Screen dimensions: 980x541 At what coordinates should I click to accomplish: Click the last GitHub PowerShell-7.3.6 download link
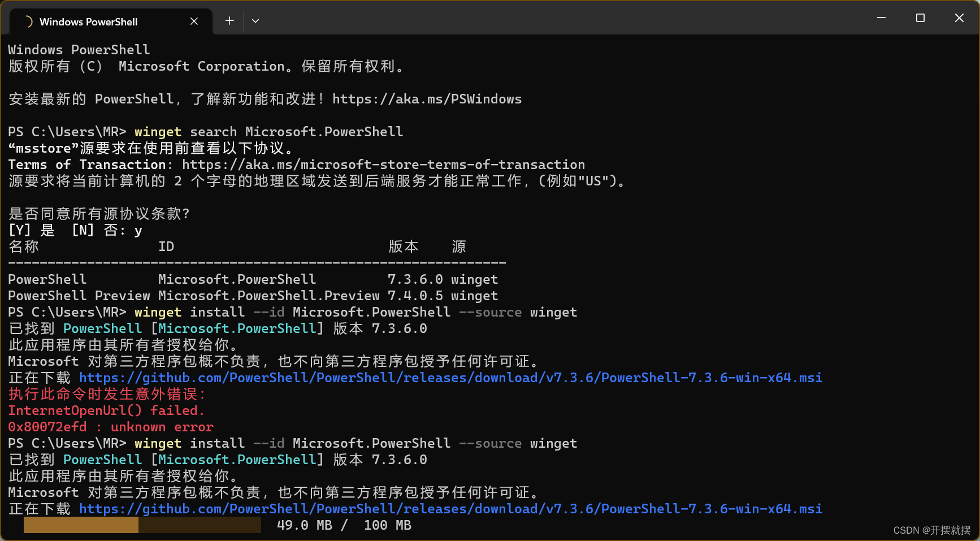(x=450, y=509)
